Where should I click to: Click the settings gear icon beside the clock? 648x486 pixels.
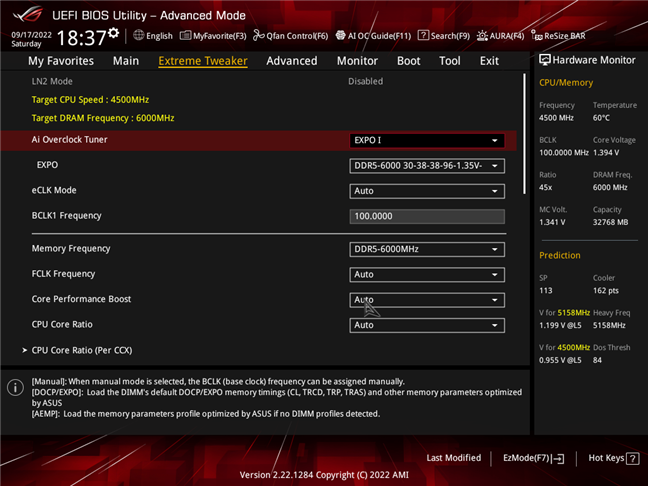point(113,33)
